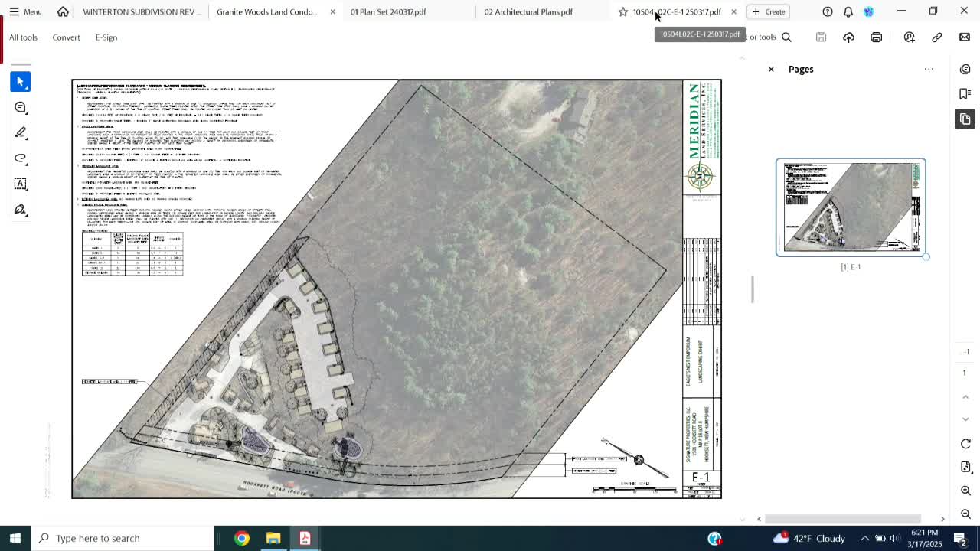
Task: Click the print icon
Action: 876,37
